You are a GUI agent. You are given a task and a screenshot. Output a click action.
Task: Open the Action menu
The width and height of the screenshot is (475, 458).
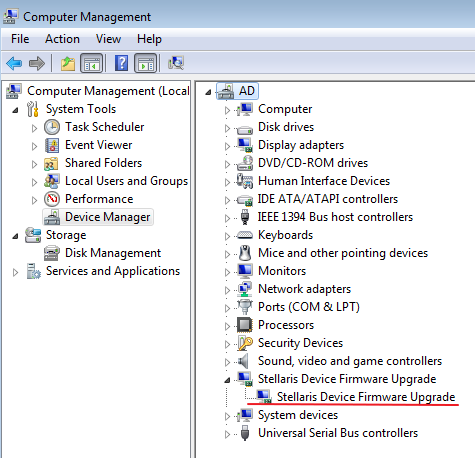62,39
